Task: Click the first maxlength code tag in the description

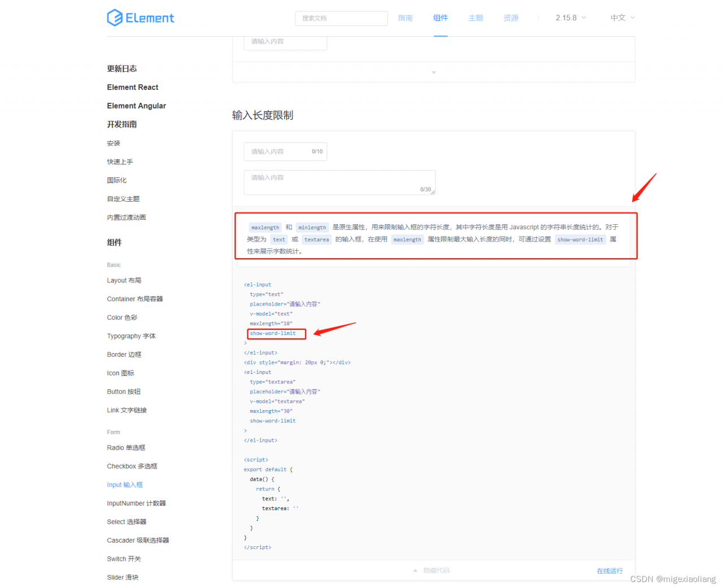Action: tap(265, 228)
